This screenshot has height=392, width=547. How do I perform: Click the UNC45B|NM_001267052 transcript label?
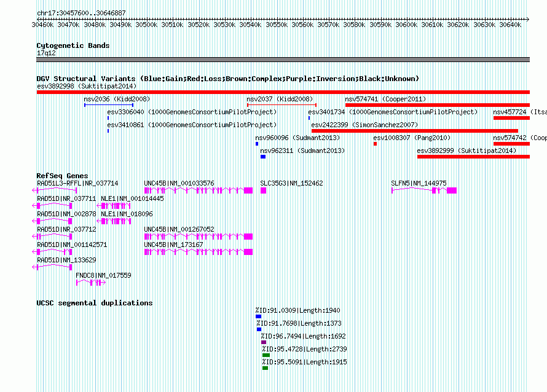tap(179, 229)
